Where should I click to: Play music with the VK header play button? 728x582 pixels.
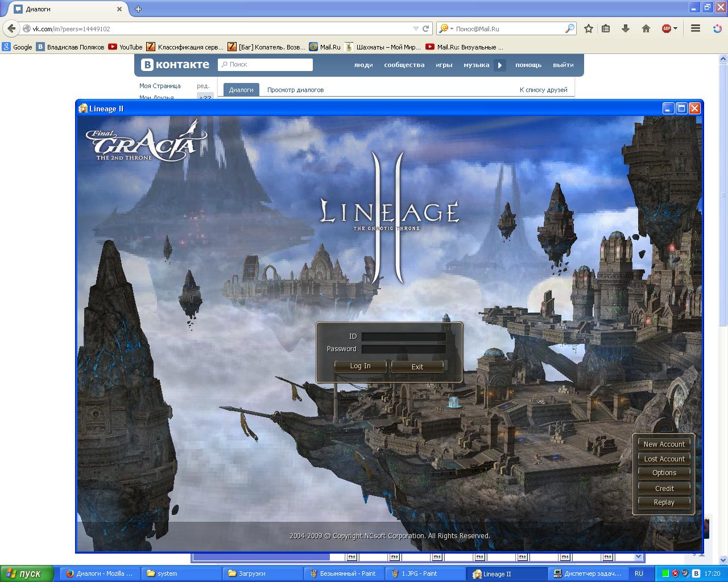(500, 65)
